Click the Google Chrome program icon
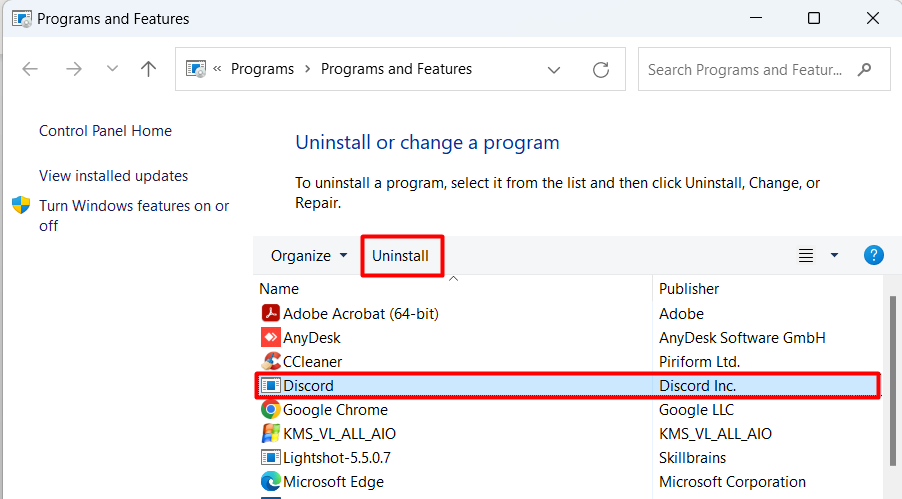The image size is (902, 499). (x=270, y=409)
